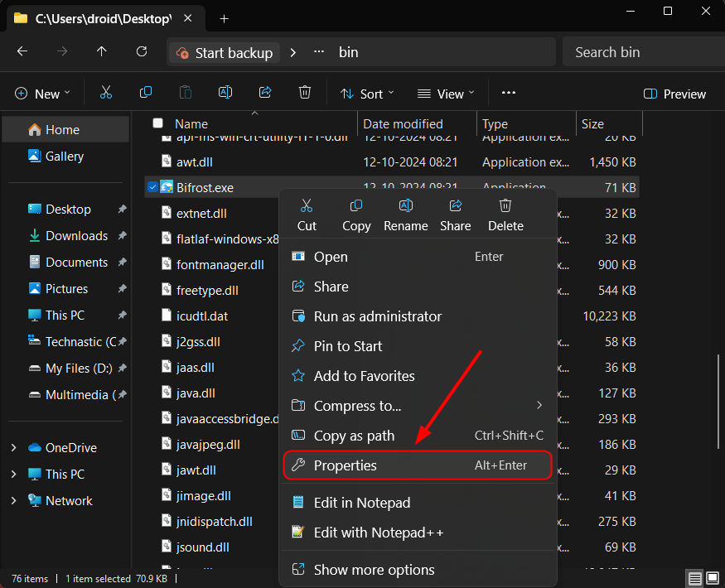Toggle the Preview pane button
The image size is (725, 588).
(674, 94)
